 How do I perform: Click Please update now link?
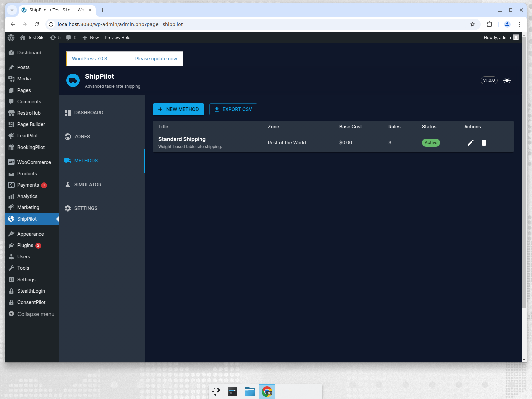[156, 59]
